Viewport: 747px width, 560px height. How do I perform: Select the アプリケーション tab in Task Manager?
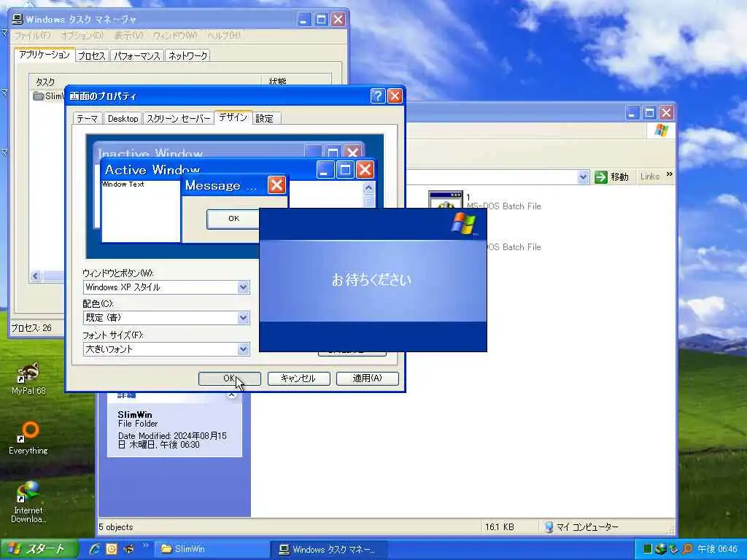click(44, 55)
